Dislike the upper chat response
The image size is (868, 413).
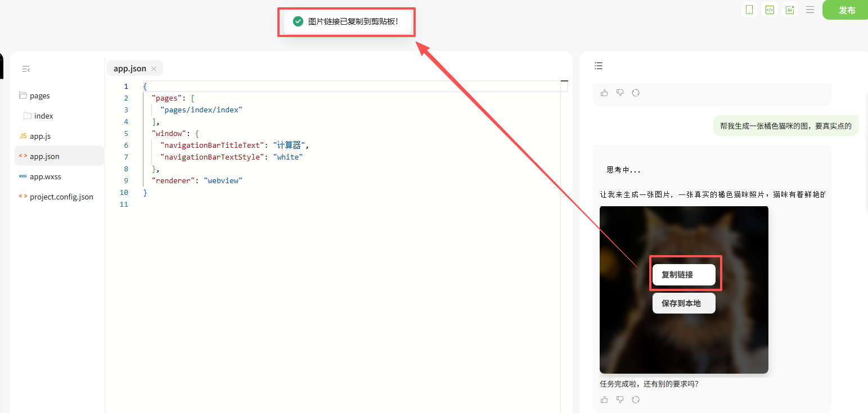click(x=620, y=93)
